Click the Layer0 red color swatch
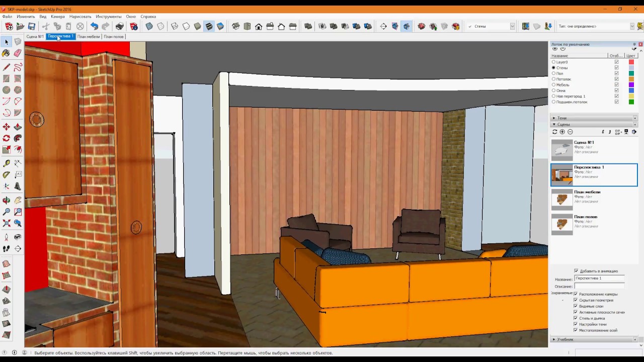 pos(631,62)
